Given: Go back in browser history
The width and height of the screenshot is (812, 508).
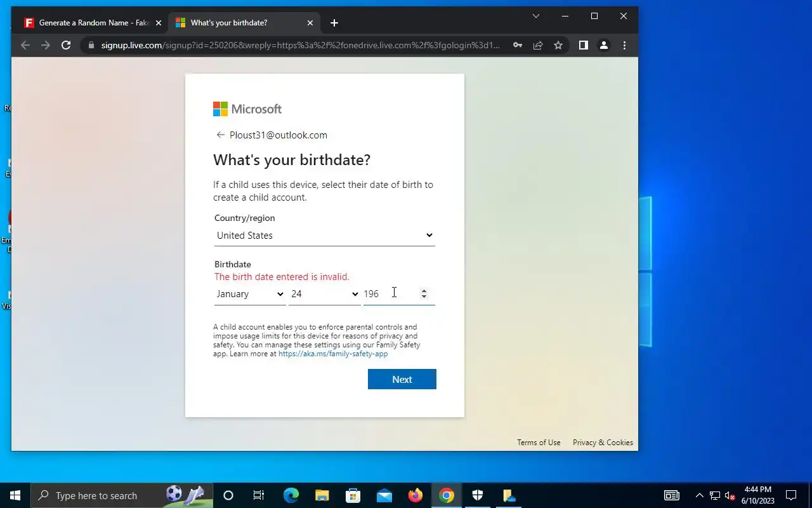Looking at the screenshot, I should [25, 45].
